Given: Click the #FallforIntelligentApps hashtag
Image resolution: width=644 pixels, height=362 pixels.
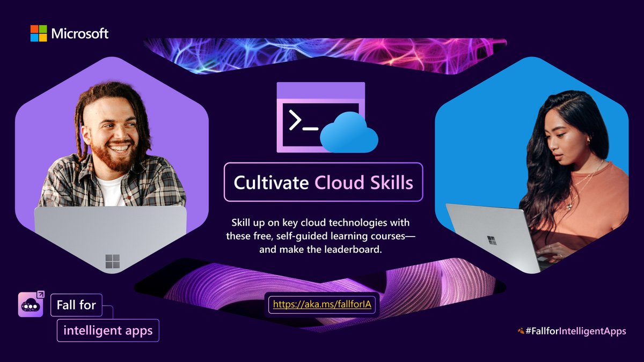Looking at the screenshot, I should coord(575,331).
